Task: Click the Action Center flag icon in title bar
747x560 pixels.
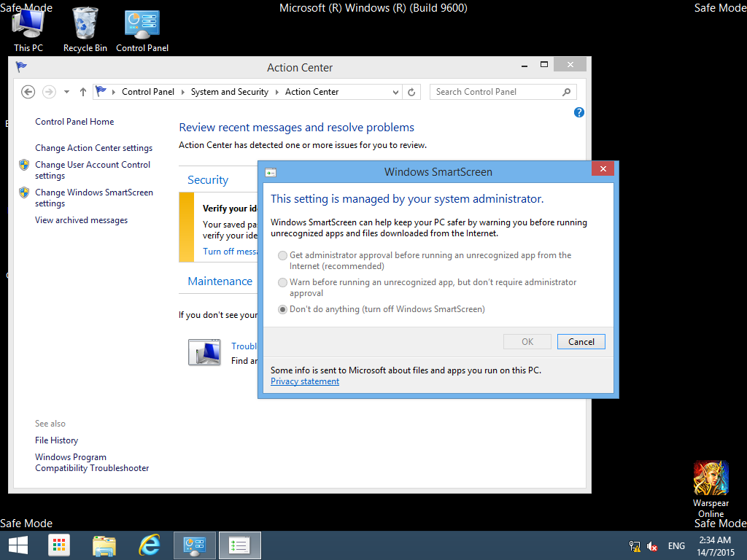Action: (x=21, y=66)
